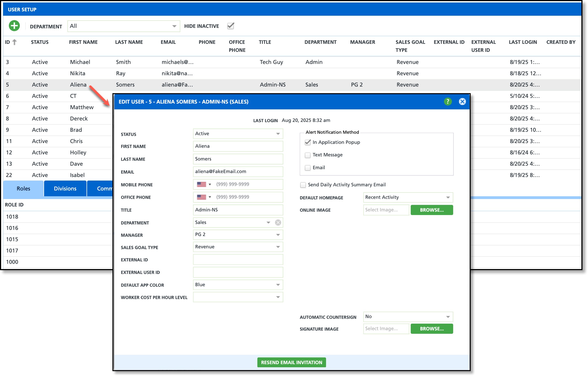Image resolution: width=588 pixels, height=376 pixels.
Task: Clear the Department field with X icon
Action: coord(278,222)
